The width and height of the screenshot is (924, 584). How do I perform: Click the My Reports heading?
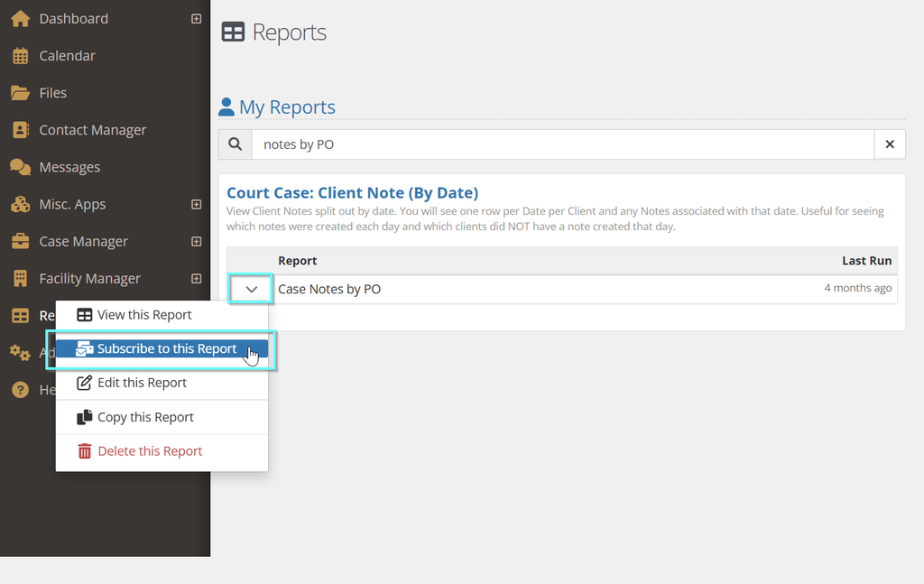pyautogui.click(x=287, y=107)
